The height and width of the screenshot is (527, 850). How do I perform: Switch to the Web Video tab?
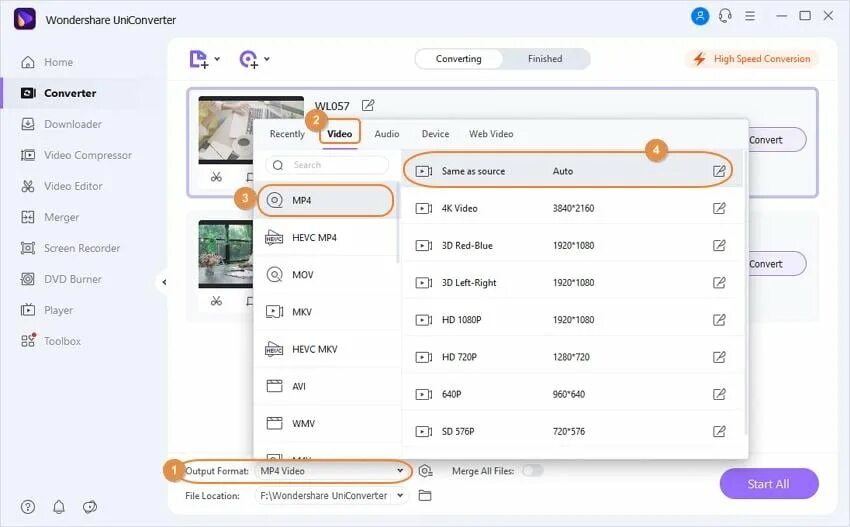(491, 134)
